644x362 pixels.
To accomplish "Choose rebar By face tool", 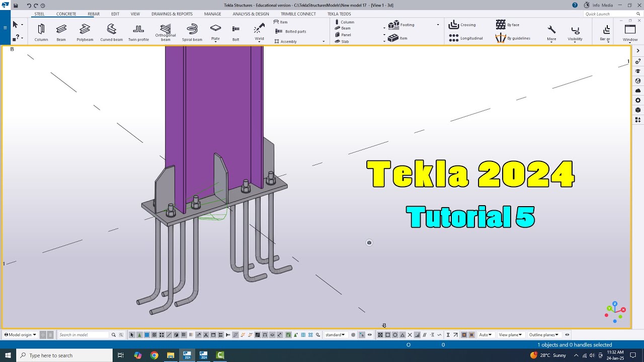I will (507, 25).
